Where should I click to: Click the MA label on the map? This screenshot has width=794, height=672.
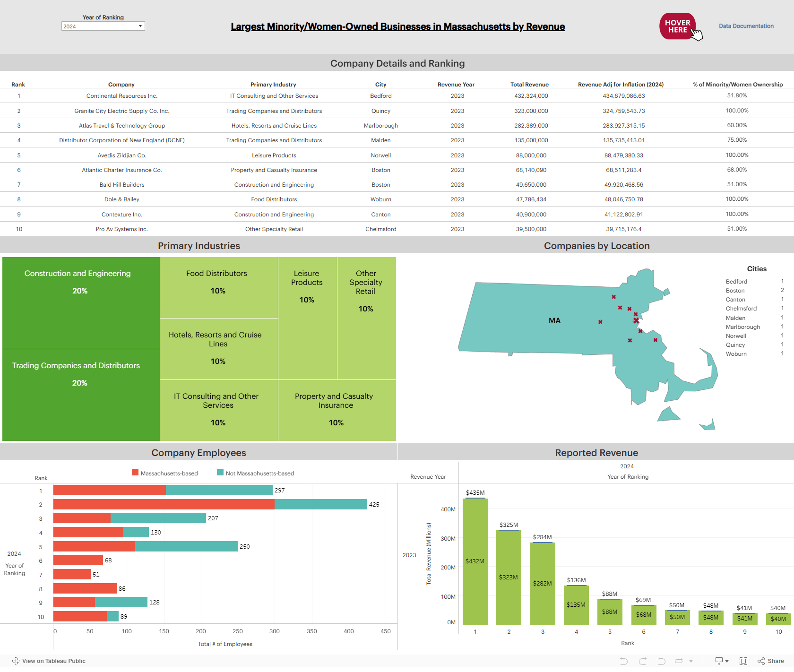pyautogui.click(x=554, y=321)
